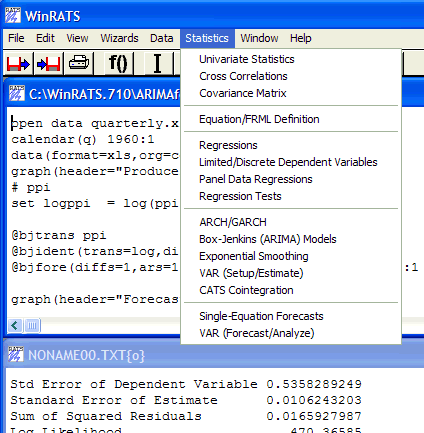Viewport: 424px width, 433px height.
Task: Select Cross Correlations menu entry
Action: click(243, 76)
